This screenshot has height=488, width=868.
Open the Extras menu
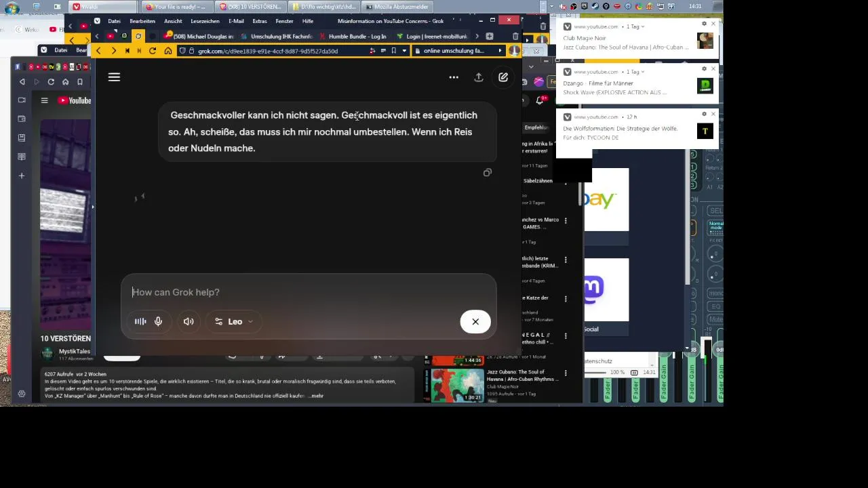pos(259,21)
